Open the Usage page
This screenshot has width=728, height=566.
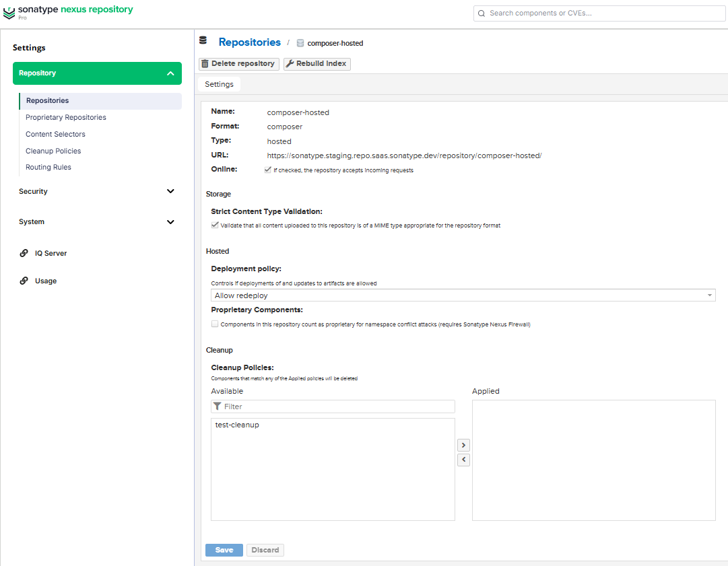coord(46,281)
